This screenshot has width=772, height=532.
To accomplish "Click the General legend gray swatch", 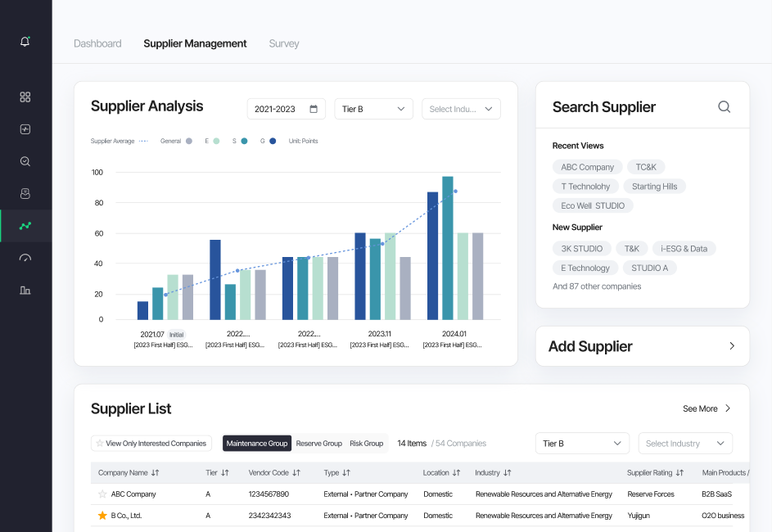I will pyautogui.click(x=188, y=141).
